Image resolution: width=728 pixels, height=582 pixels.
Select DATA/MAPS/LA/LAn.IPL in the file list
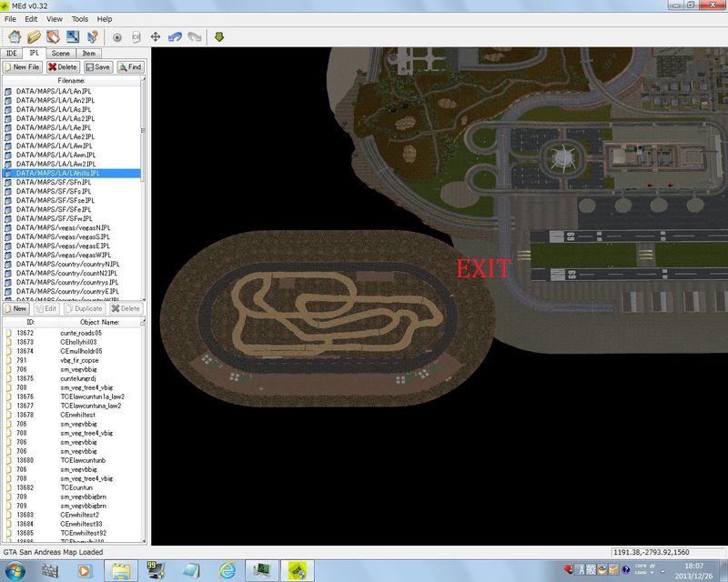tap(72, 91)
